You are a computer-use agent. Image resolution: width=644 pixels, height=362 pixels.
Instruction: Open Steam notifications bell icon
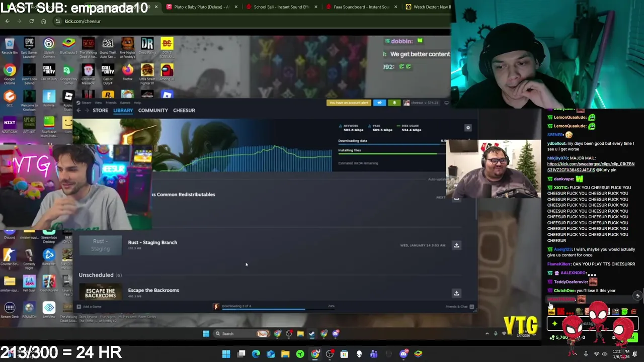(x=394, y=103)
